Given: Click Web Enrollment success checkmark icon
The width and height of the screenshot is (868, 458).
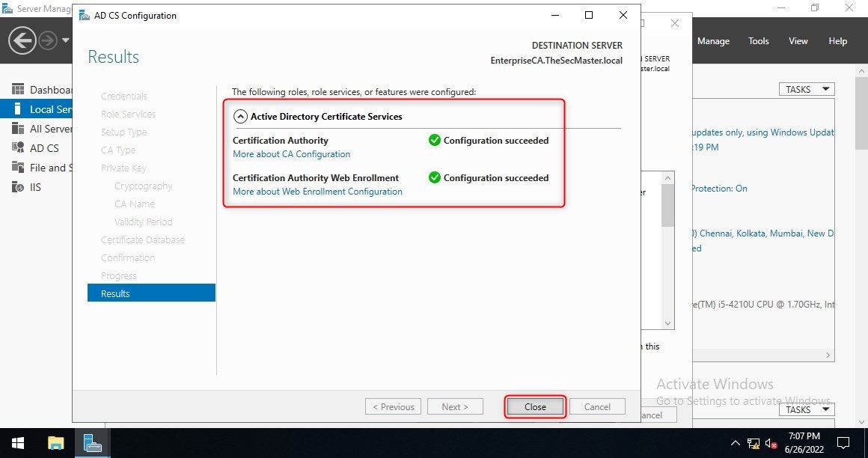Looking at the screenshot, I should pos(435,177).
